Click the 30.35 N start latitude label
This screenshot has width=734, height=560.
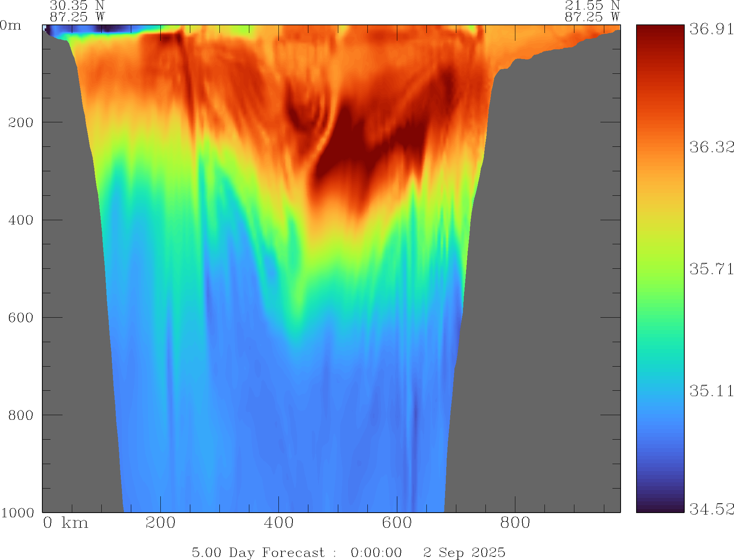tap(77, 5)
